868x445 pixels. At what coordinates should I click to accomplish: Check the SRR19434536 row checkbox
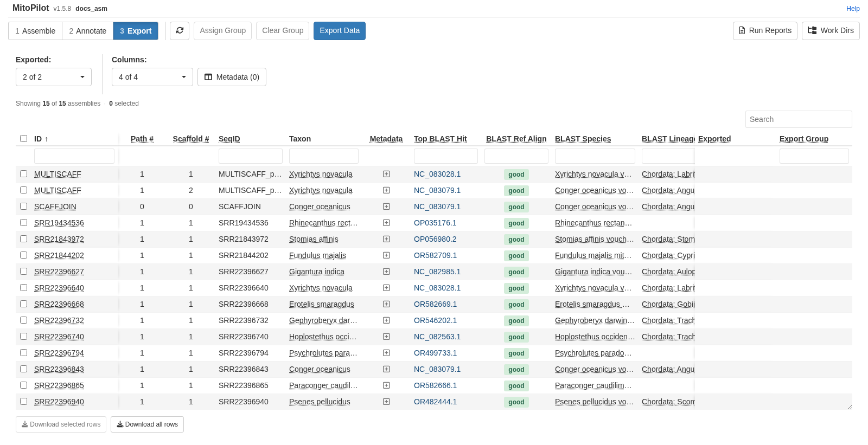[x=23, y=223]
